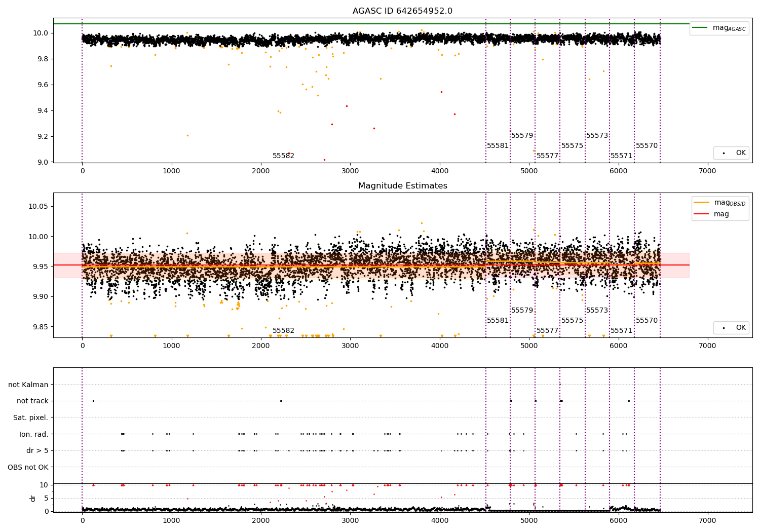This screenshot has width=760, height=532.
Task: Click obsid label 55575 in the top plot
Action: point(572,146)
